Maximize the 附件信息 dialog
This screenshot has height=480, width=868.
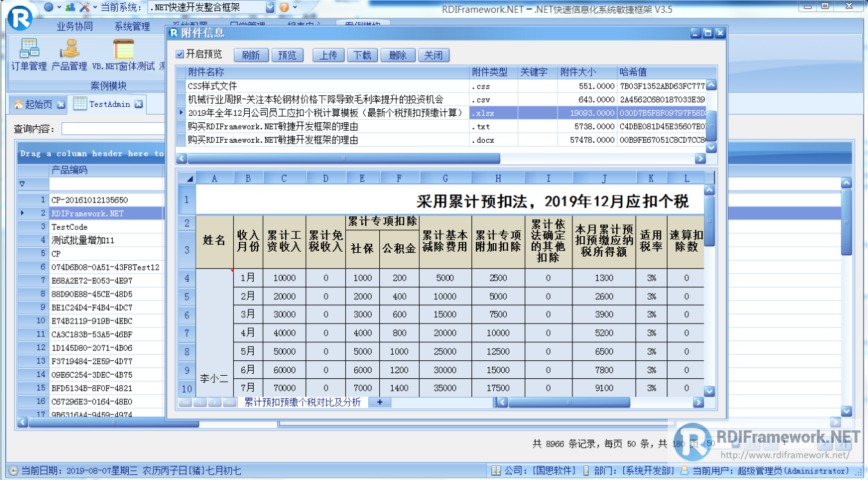coord(708,33)
